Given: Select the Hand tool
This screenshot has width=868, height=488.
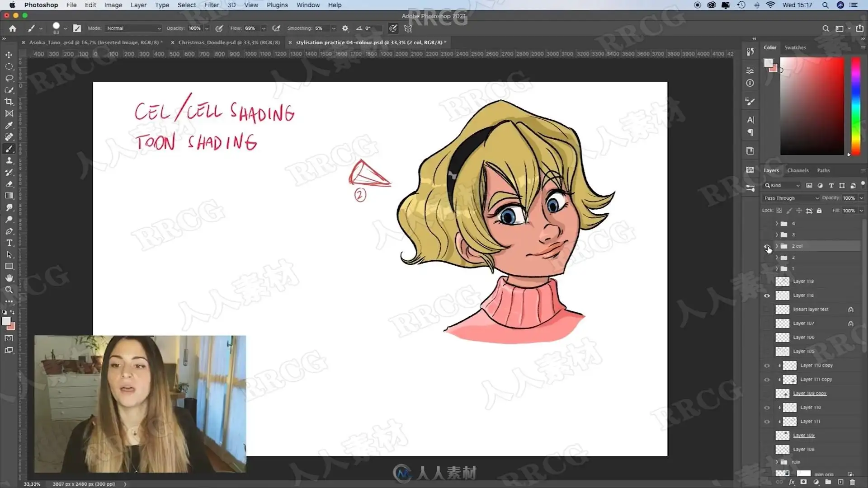Looking at the screenshot, I should tap(9, 278).
